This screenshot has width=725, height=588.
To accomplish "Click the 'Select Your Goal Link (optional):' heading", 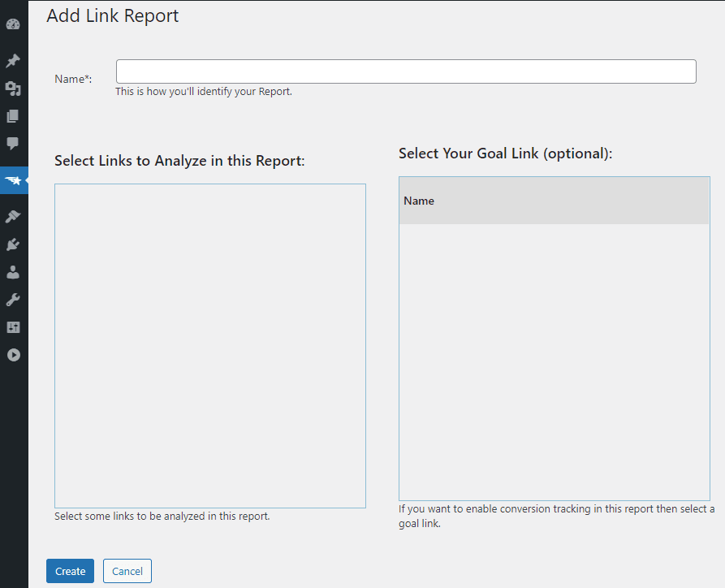I will (x=505, y=153).
